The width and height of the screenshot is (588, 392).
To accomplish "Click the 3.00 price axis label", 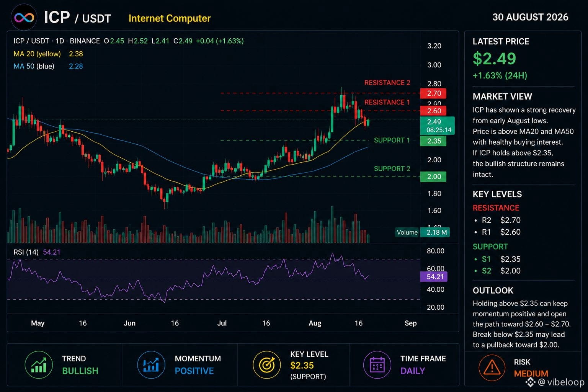I will pos(434,65).
